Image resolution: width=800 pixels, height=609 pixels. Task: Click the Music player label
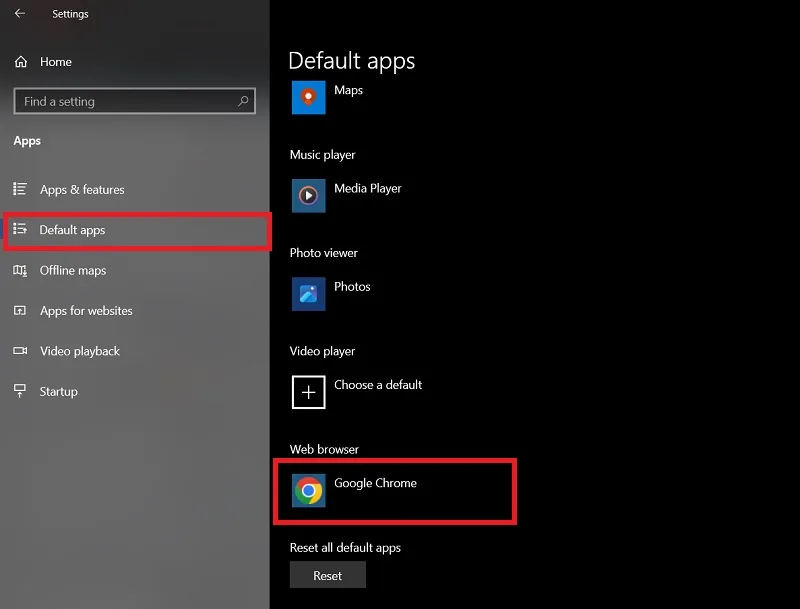point(322,155)
